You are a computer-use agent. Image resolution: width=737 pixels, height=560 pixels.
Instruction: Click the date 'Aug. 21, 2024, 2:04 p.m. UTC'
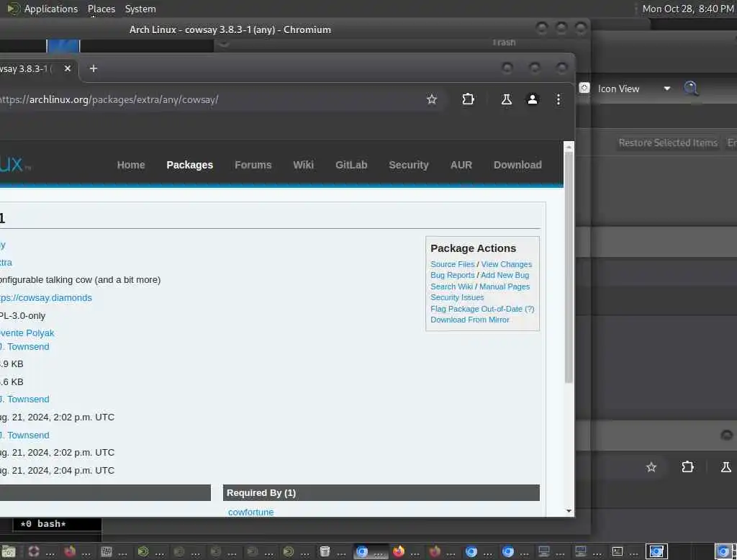pyautogui.click(x=57, y=471)
